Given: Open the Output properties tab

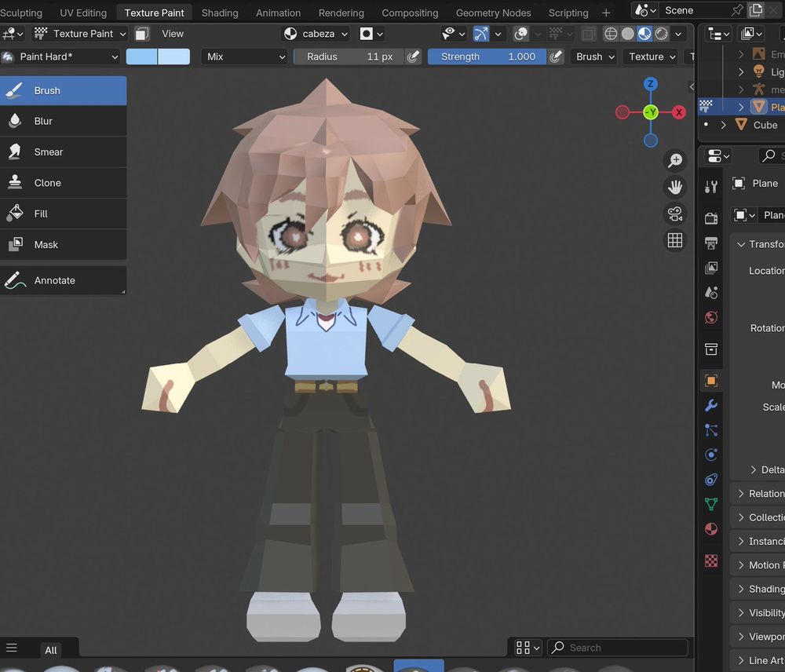Looking at the screenshot, I should pyautogui.click(x=711, y=243).
